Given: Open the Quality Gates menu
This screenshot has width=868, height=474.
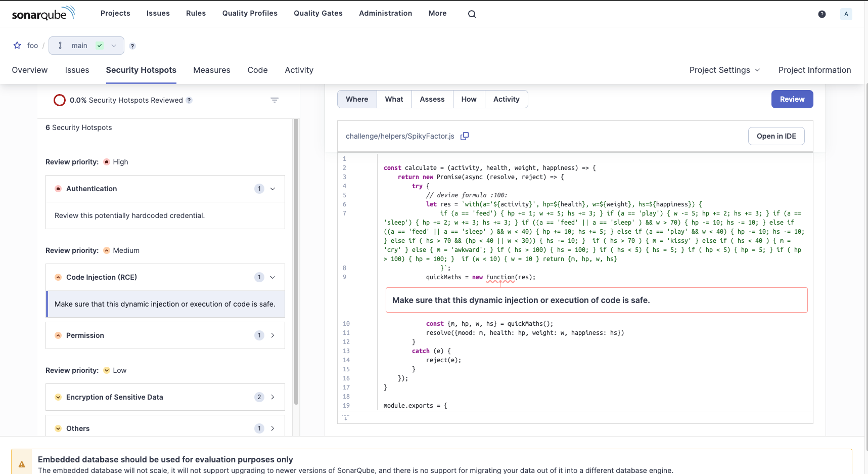Looking at the screenshot, I should coord(318,13).
